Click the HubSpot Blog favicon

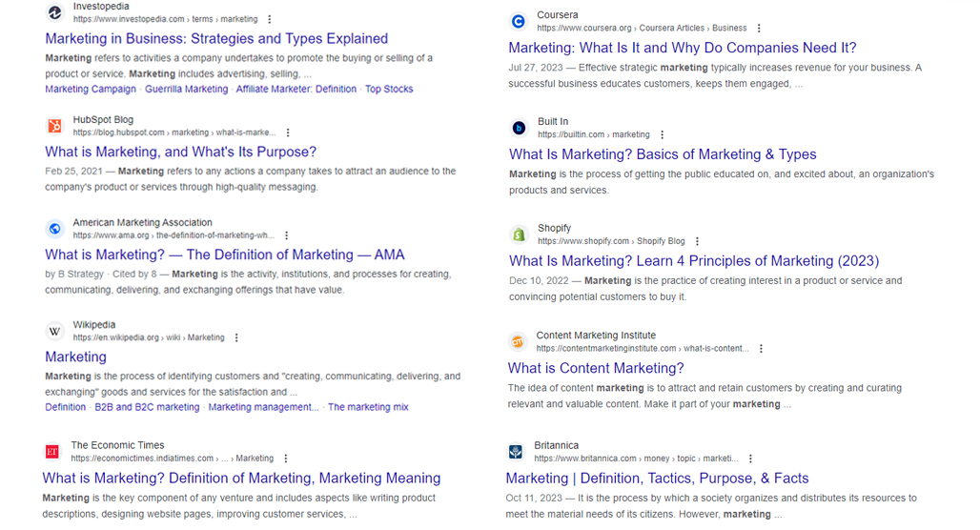(x=55, y=126)
